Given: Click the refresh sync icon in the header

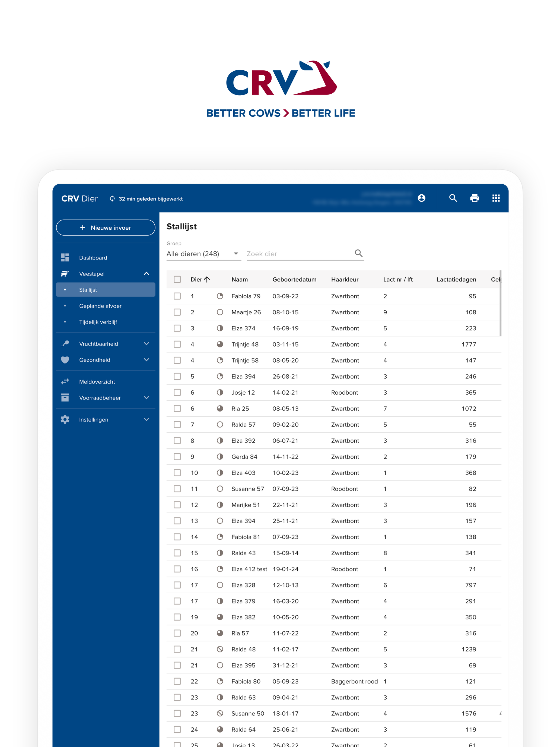Looking at the screenshot, I should coord(112,199).
